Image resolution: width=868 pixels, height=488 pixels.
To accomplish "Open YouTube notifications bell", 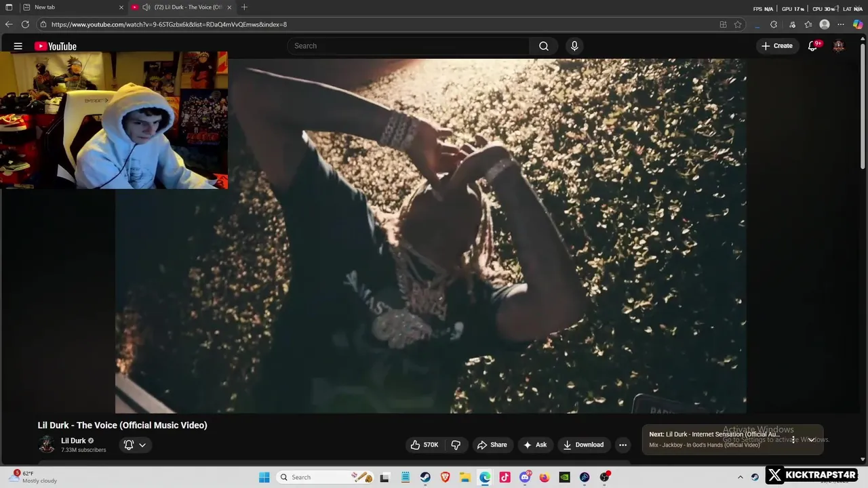I will point(812,46).
